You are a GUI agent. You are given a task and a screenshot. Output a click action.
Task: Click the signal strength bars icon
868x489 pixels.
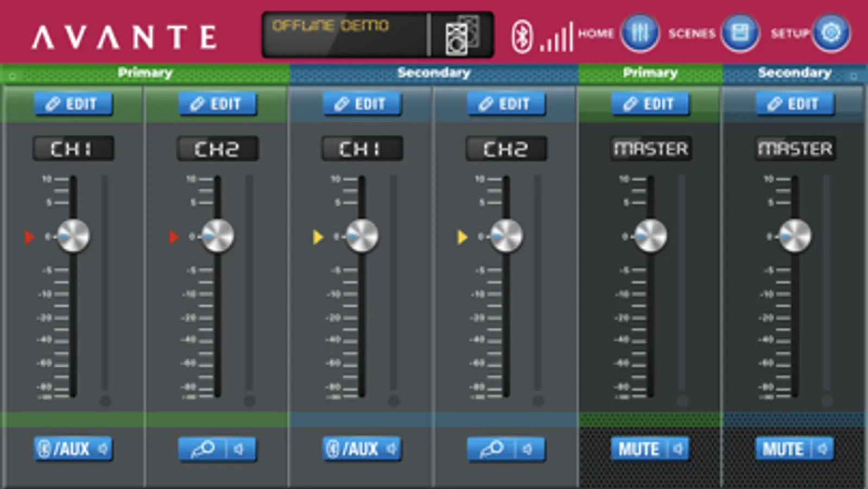click(556, 37)
